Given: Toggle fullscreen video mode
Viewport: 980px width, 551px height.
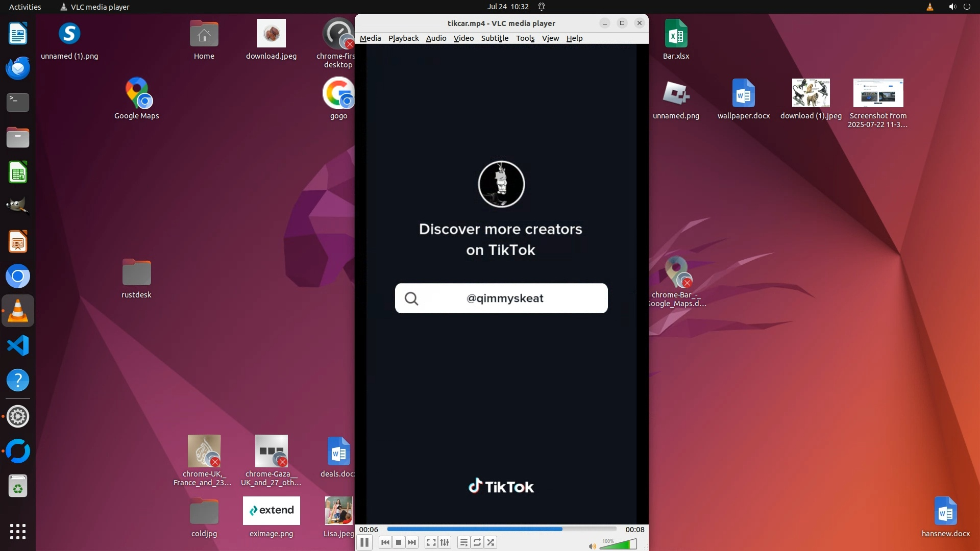Looking at the screenshot, I should pos(431,542).
